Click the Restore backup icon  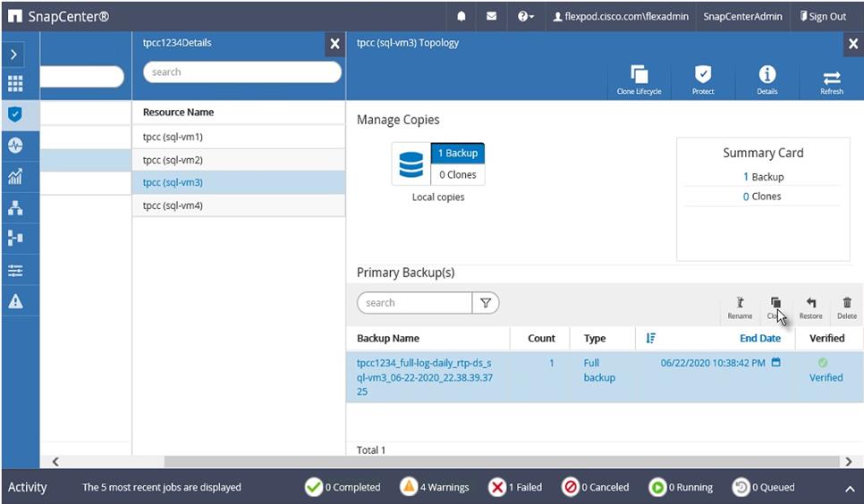pyautogui.click(x=810, y=308)
